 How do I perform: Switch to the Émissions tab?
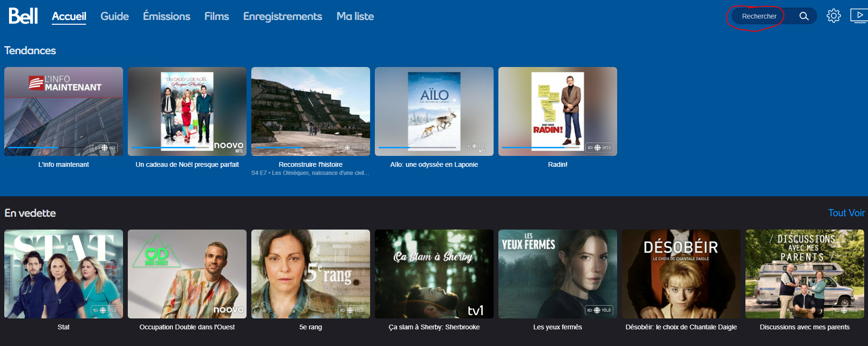166,16
